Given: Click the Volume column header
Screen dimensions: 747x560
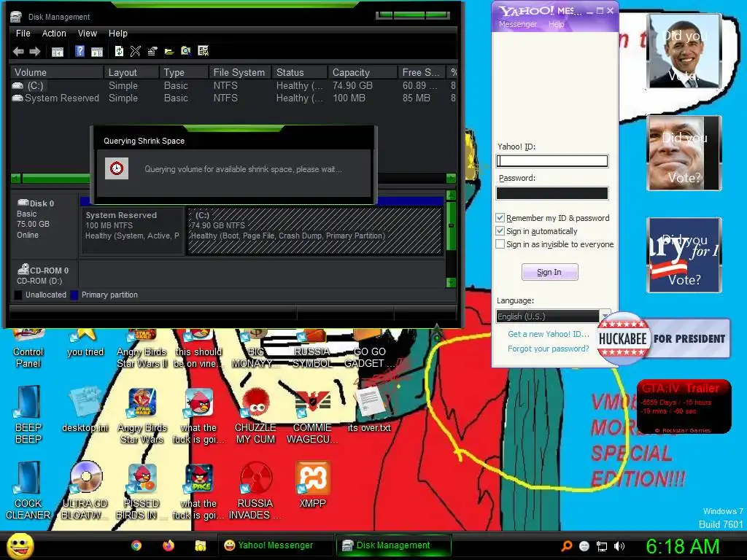Looking at the screenshot, I should click(57, 72).
